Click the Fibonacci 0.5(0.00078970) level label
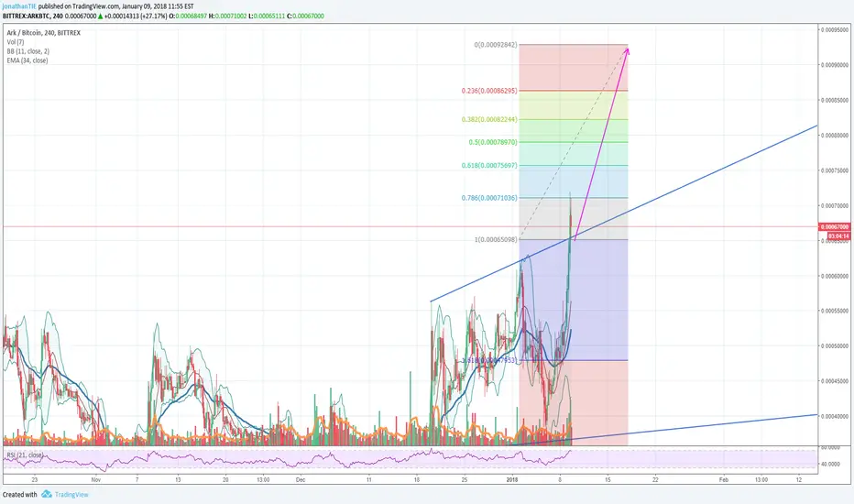854x504 pixels. coord(493,142)
